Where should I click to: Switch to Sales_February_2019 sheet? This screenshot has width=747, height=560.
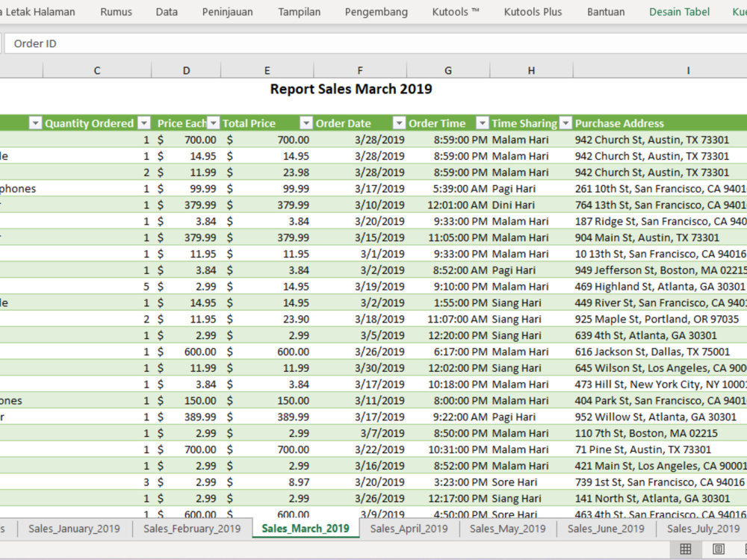coord(192,529)
